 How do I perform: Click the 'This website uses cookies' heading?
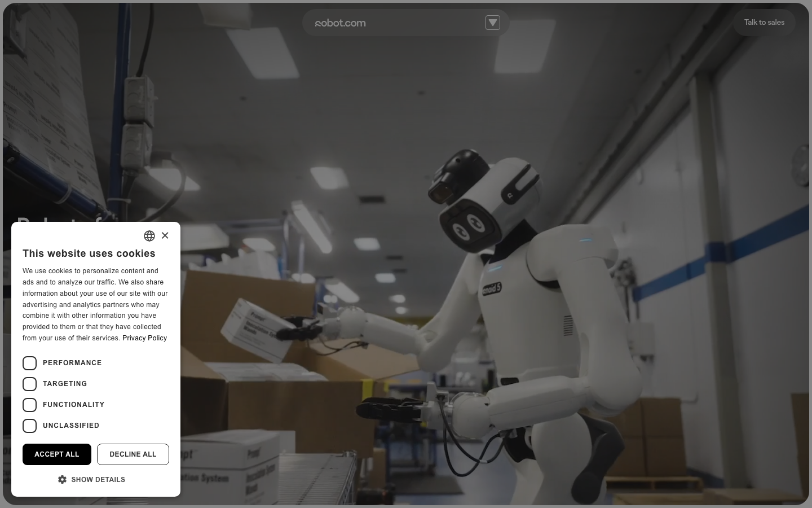click(89, 253)
